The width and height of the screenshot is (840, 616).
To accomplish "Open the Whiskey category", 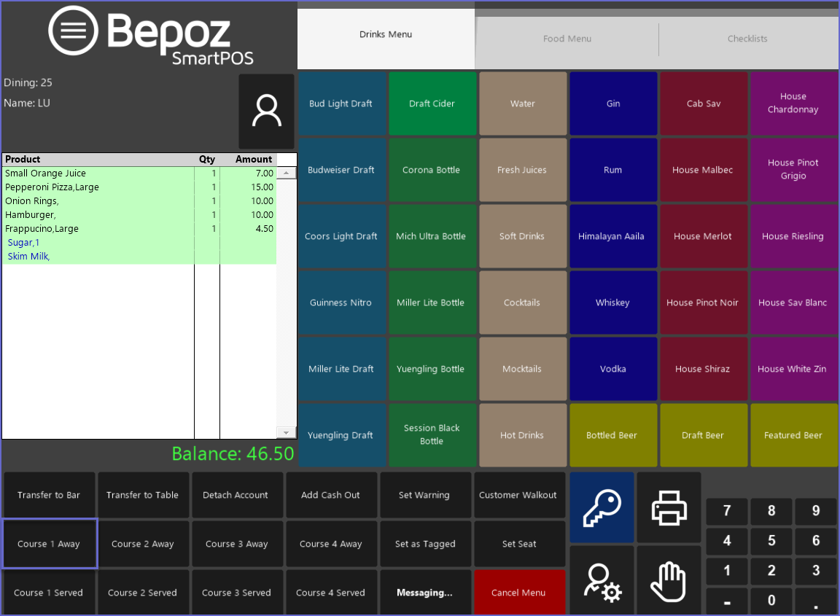I will click(612, 303).
